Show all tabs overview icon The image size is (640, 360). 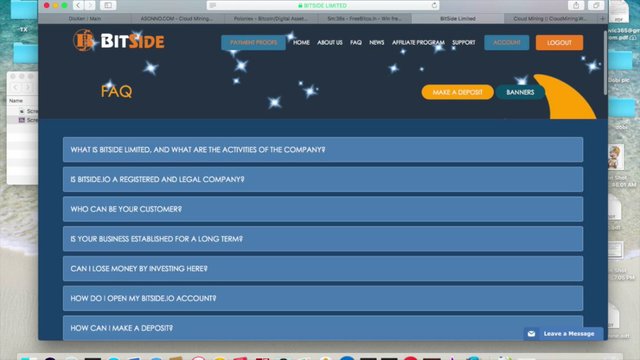tap(596, 5)
